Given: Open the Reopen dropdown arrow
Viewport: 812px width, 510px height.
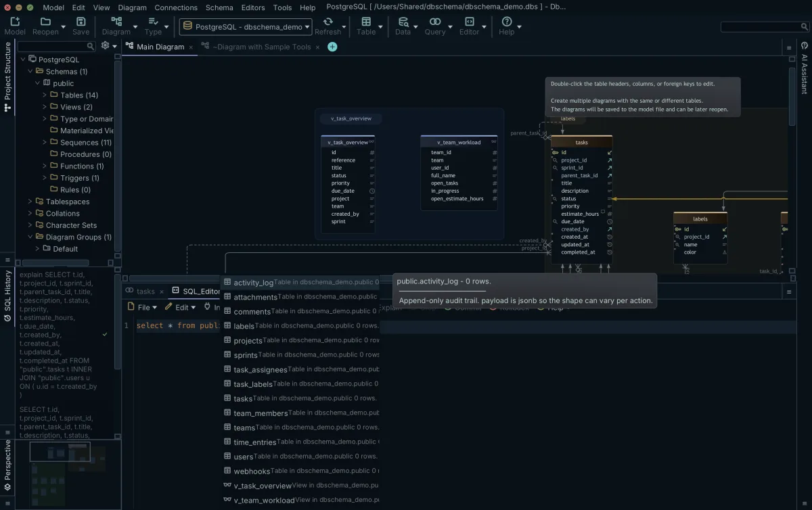Looking at the screenshot, I should (x=64, y=27).
